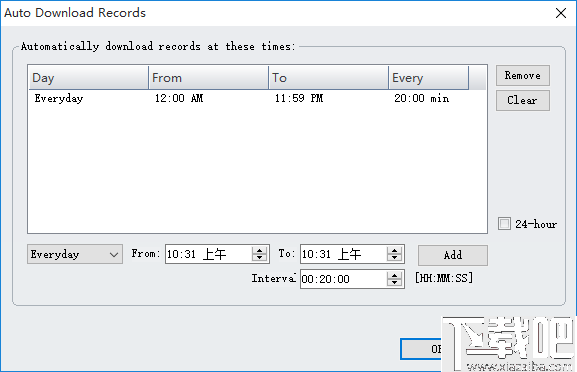Viewport: 577px width, 372px height.
Task: Sort by the From column header
Action: pos(209,78)
